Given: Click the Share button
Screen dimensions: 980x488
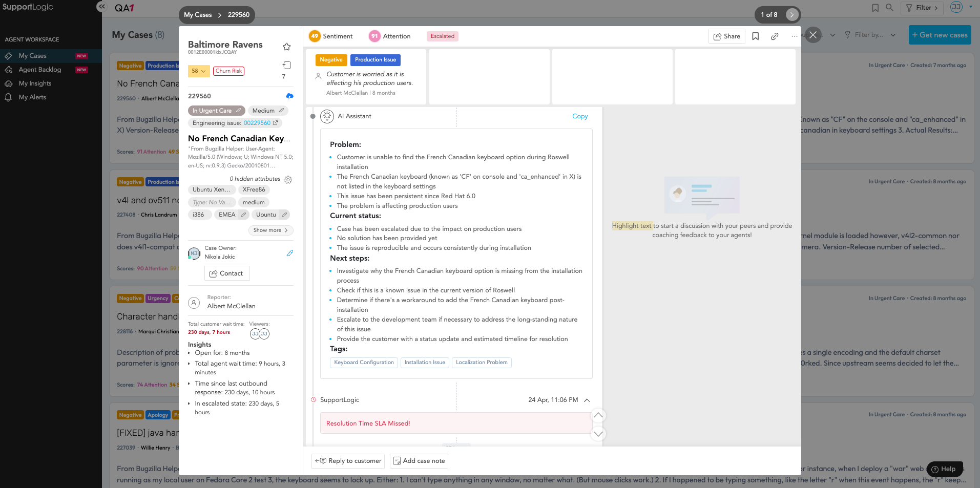Looking at the screenshot, I should coord(727,36).
